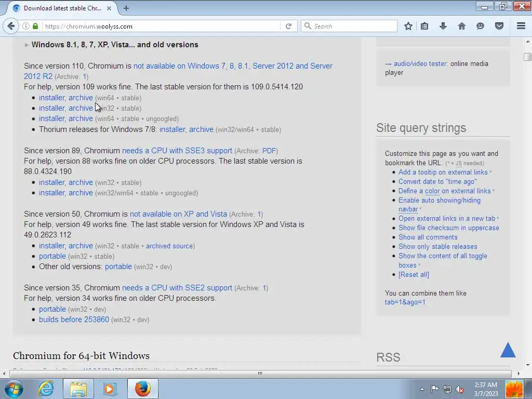The image size is (532, 399).
Task: Jump to top with blue triangle arrow
Action: [x=508, y=350]
